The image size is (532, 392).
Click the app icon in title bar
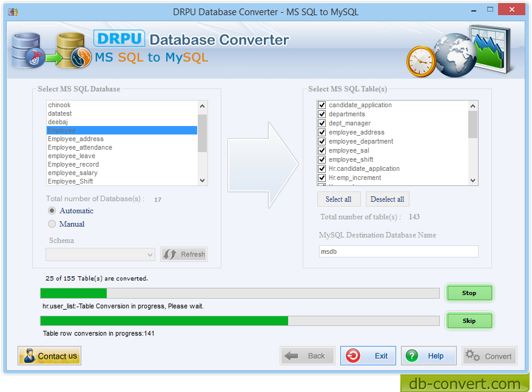pos(13,12)
